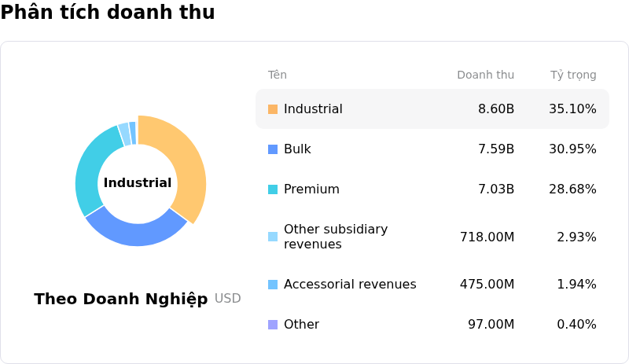Click the blue Bulk color swatch
The width and height of the screenshot is (629, 364).
[273, 149]
